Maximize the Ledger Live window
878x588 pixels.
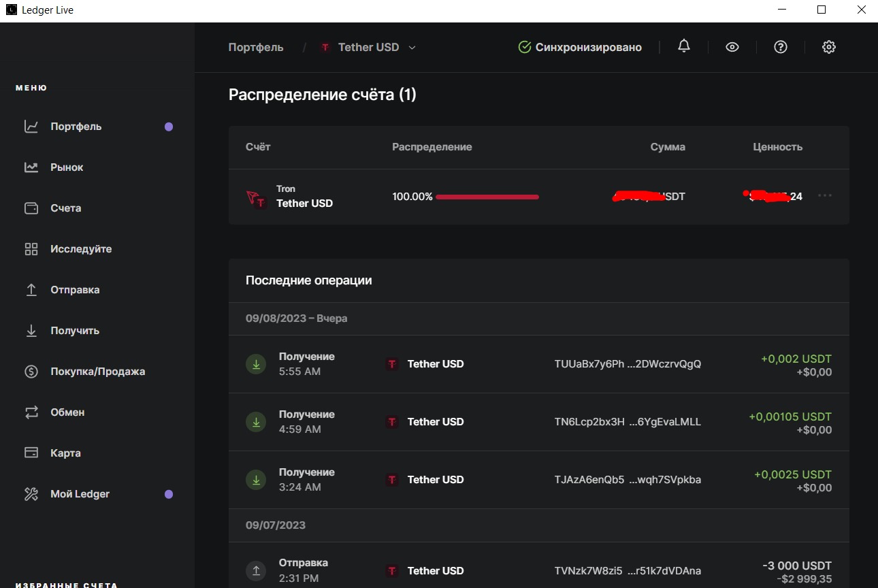tap(822, 10)
